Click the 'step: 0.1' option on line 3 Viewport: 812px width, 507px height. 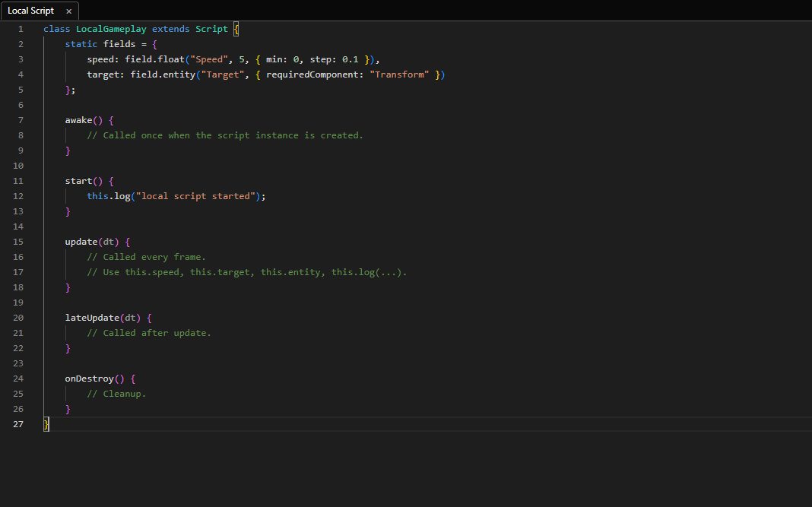pyautogui.click(x=334, y=59)
